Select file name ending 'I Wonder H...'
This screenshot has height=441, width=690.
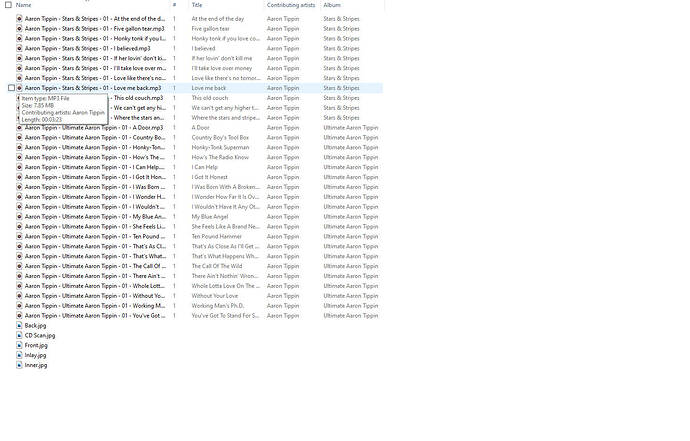pos(95,197)
